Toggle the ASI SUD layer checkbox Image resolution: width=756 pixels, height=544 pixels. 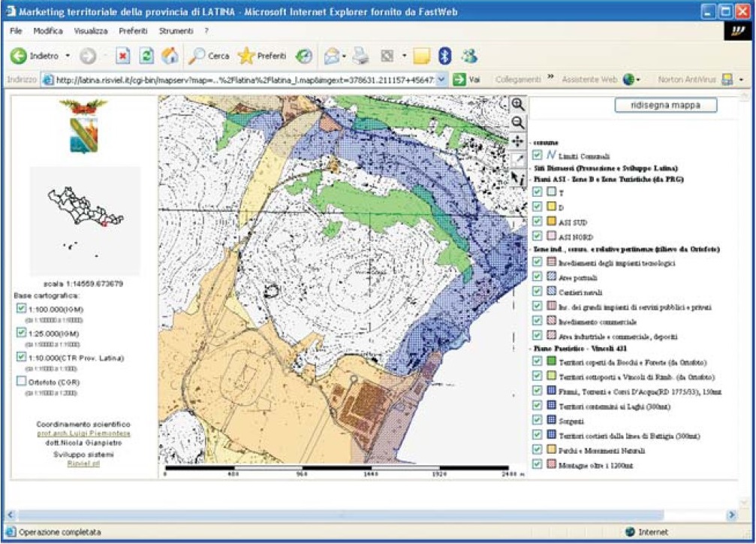click(x=537, y=222)
